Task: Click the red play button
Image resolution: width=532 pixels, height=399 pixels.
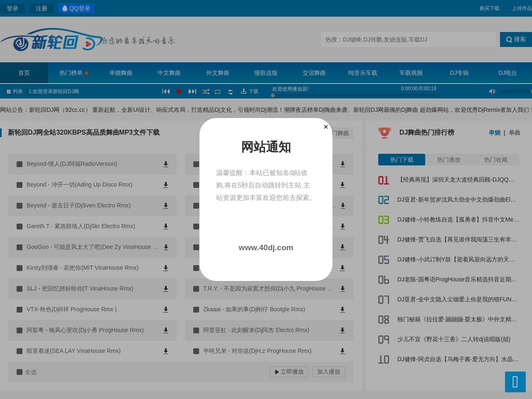Action: tap(179, 91)
